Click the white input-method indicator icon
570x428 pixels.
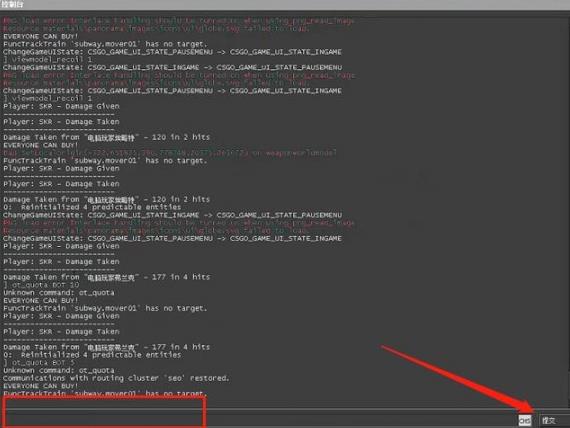point(525,420)
